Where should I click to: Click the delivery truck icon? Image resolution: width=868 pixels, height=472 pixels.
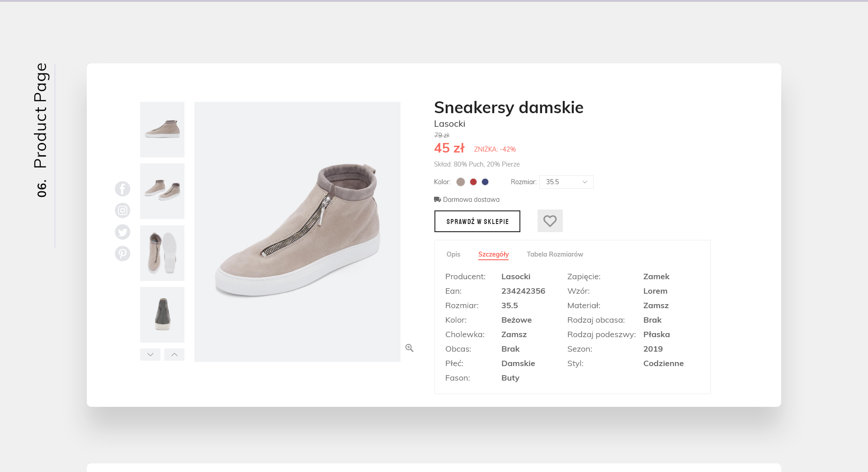(437, 200)
